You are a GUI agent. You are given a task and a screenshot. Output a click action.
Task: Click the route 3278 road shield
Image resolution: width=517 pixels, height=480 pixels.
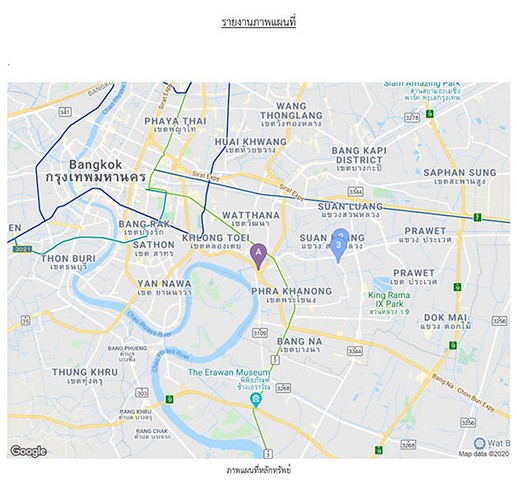pyautogui.click(x=412, y=117)
